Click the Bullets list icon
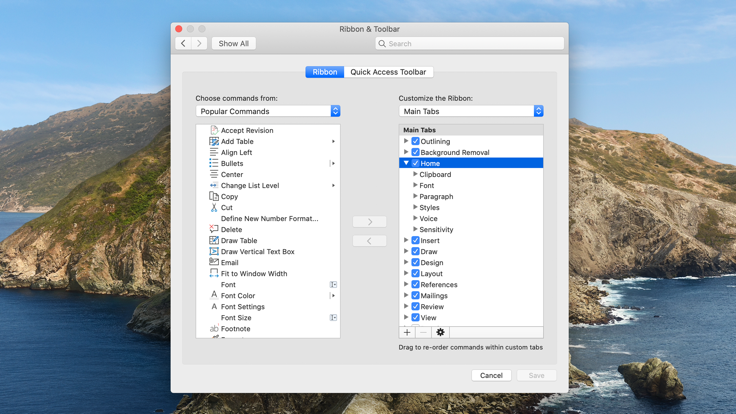736x414 pixels. pyautogui.click(x=214, y=163)
